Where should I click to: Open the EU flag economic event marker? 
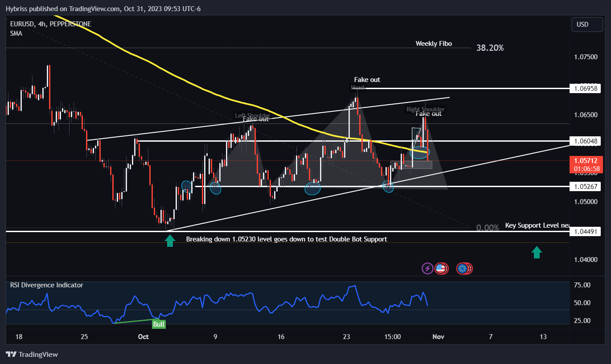[462, 268]
